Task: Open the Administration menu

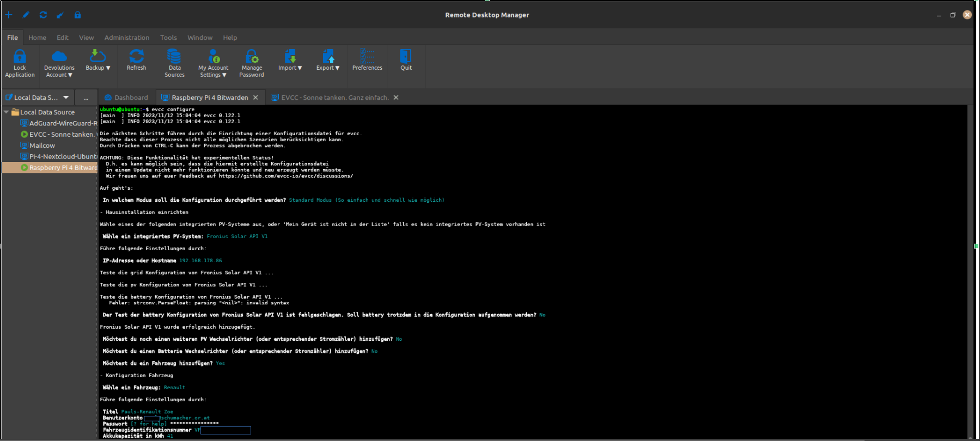Action: point(126,38)
